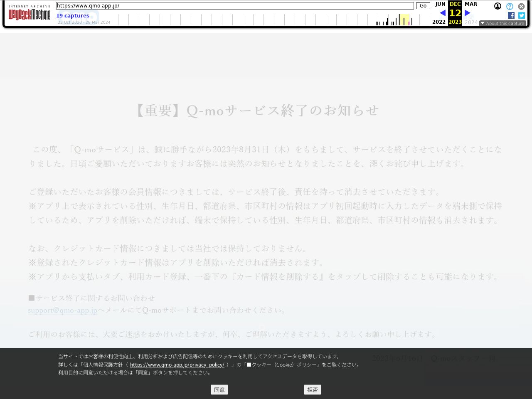Open the 19 captures link
This screenshot has width=532, height=399.
pyautogui.click(x=73, y=15)
